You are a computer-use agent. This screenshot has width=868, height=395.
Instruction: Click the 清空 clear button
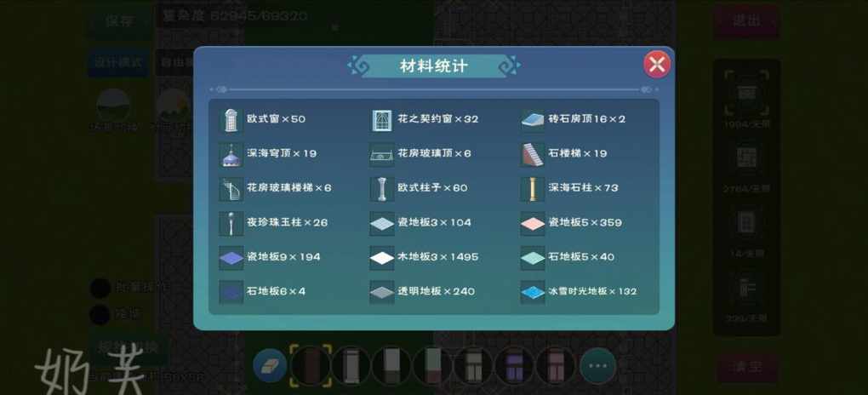pos(746,367)
